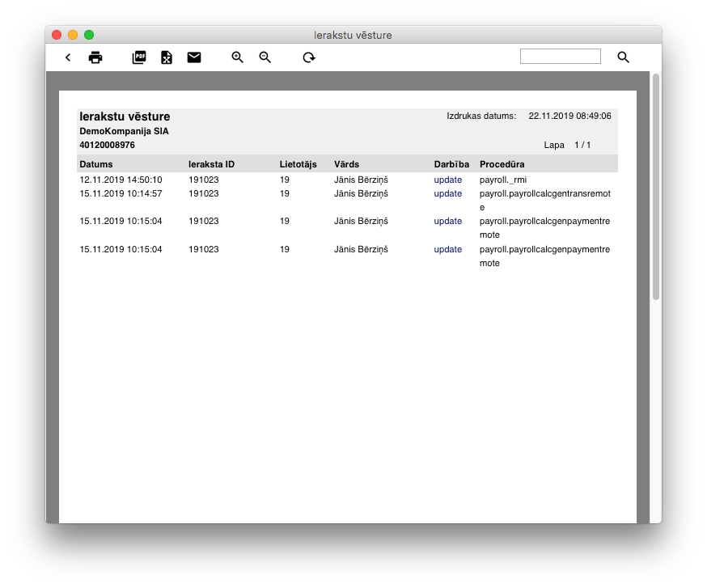Click the Procedūra column header
The width and height of the screenshot is (707, 588).
pyautogui.click(x=502, y=164)
